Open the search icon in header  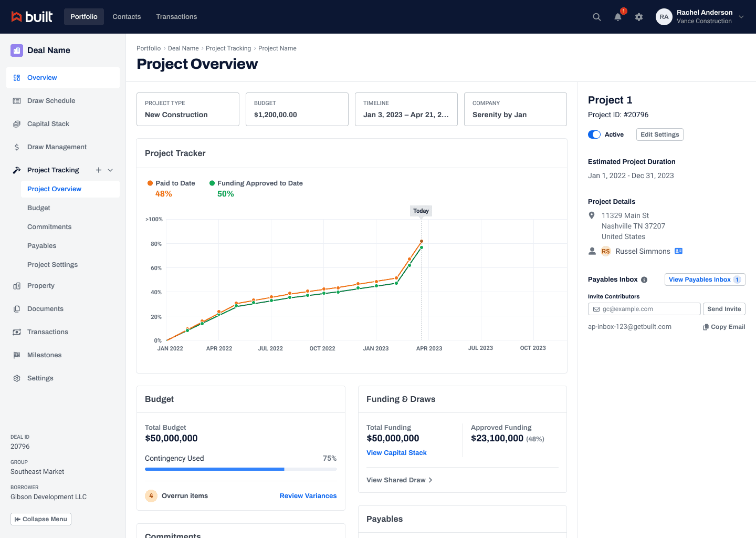pos(597,17)
